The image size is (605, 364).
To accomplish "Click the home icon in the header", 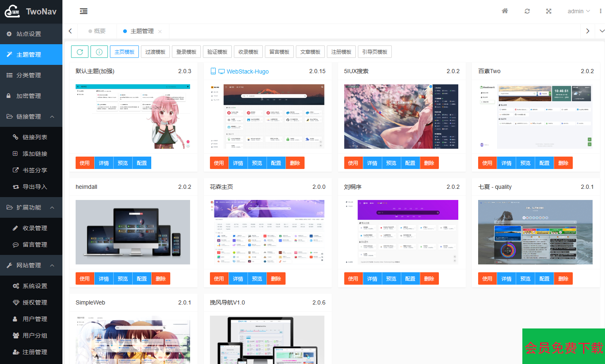I will 505,11.
